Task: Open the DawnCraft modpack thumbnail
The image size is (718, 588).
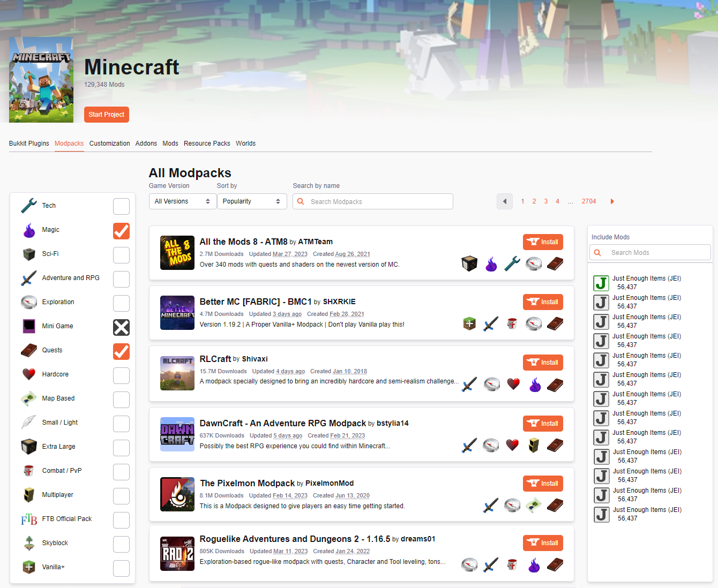Action: point(177,434)
